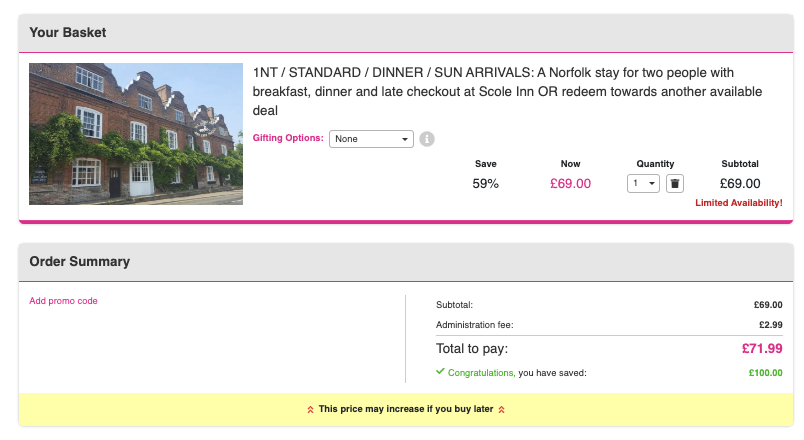Open the Gifting Options dropdown
This screenshot has width=804, height=440.
point(371,139)
